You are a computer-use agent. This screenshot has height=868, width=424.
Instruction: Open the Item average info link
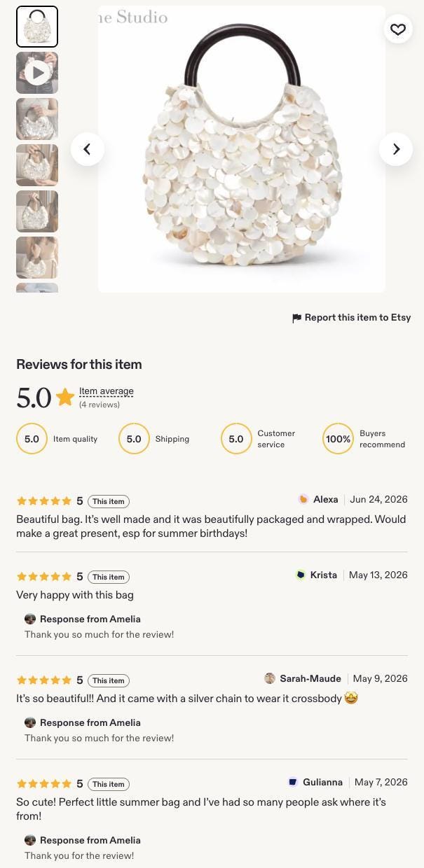[107, 391]
